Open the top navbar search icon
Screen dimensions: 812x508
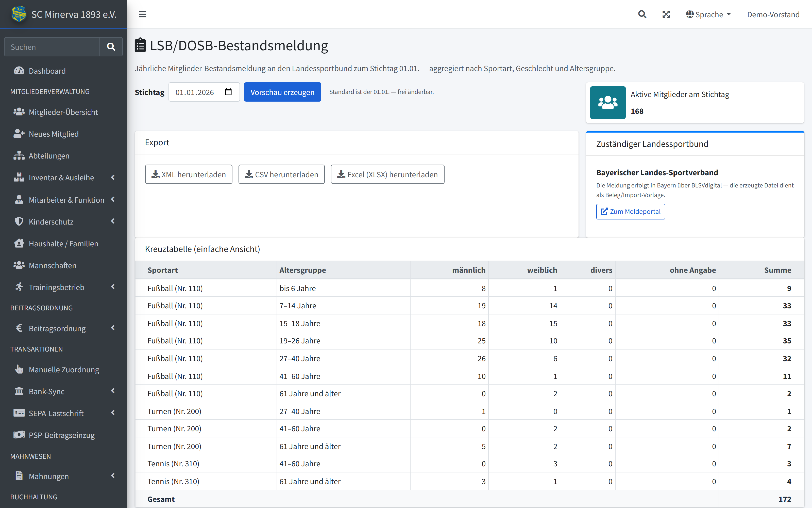642,14
